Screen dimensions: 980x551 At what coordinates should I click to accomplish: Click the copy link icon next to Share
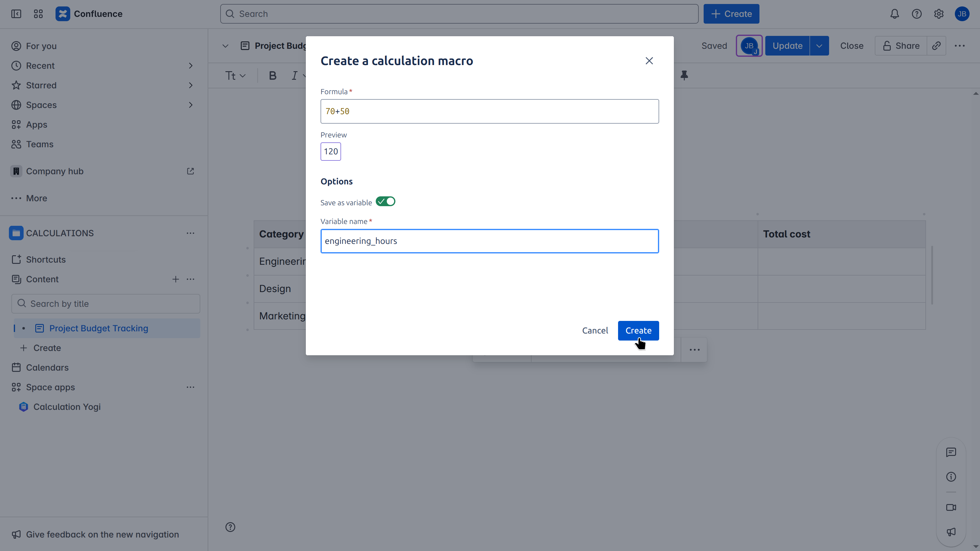coord(936,46)
